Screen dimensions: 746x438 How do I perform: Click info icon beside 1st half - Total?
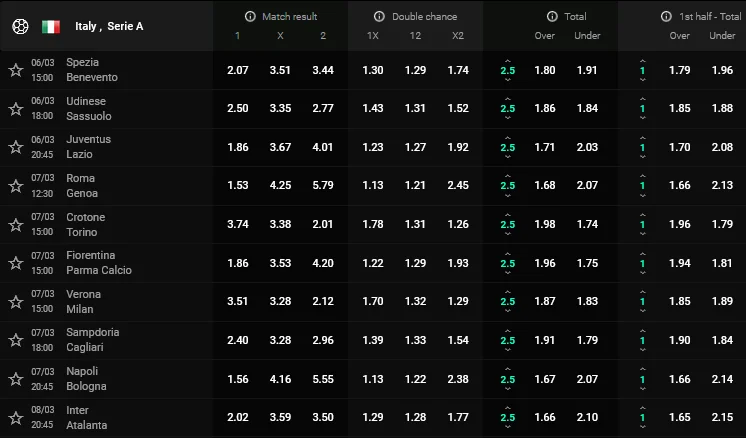(666, 17)
